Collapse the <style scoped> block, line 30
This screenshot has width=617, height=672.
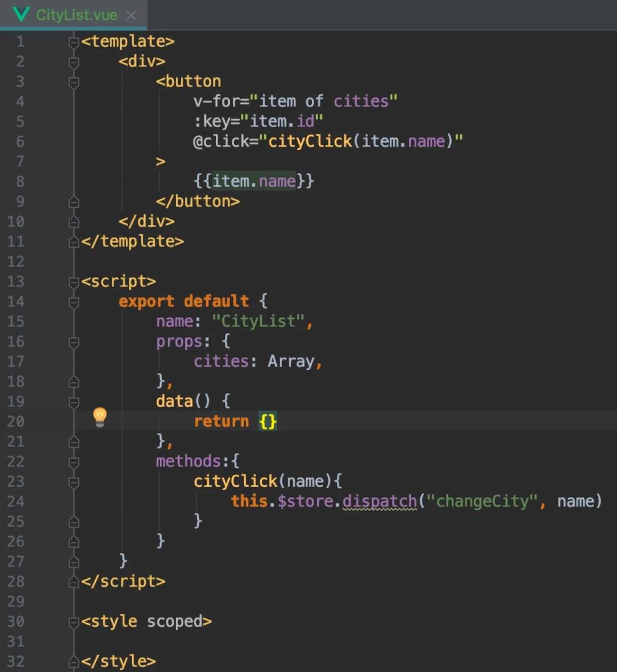[74, 622]
